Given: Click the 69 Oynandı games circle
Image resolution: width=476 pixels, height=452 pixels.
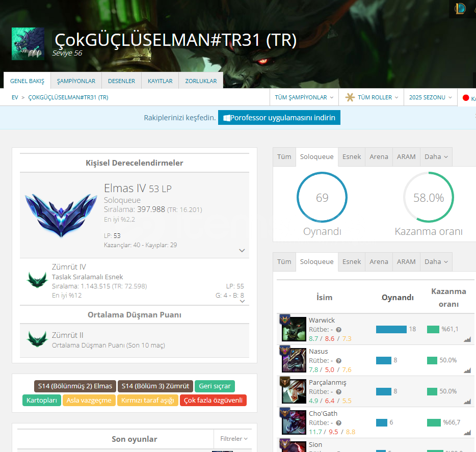Looking at the screenshot, I should point(322,197).
